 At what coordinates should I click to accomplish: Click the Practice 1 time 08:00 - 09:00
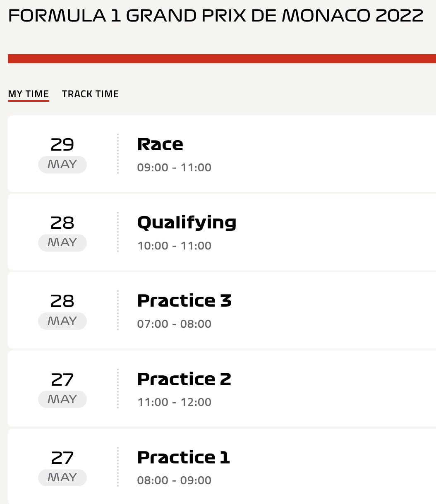tap(174, 480)
